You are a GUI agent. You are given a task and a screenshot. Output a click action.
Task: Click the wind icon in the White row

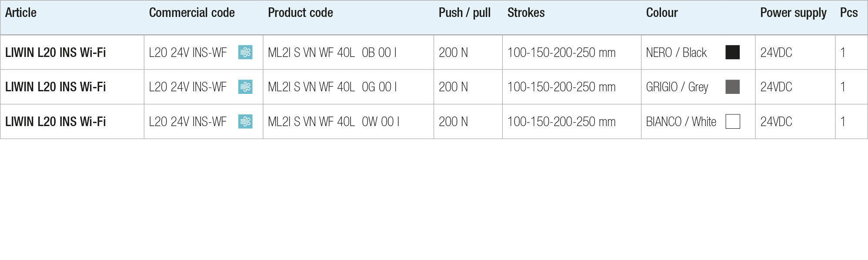point(245,121)
